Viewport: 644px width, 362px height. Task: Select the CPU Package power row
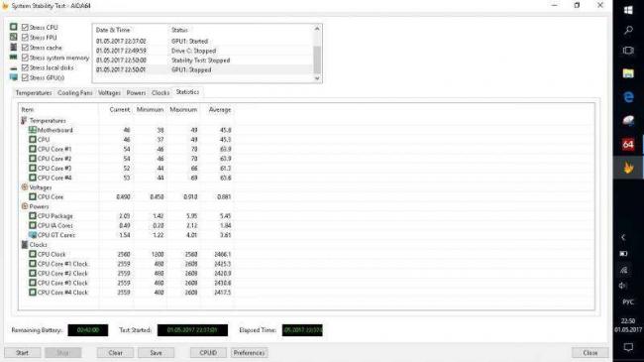(x=126, y=216)
